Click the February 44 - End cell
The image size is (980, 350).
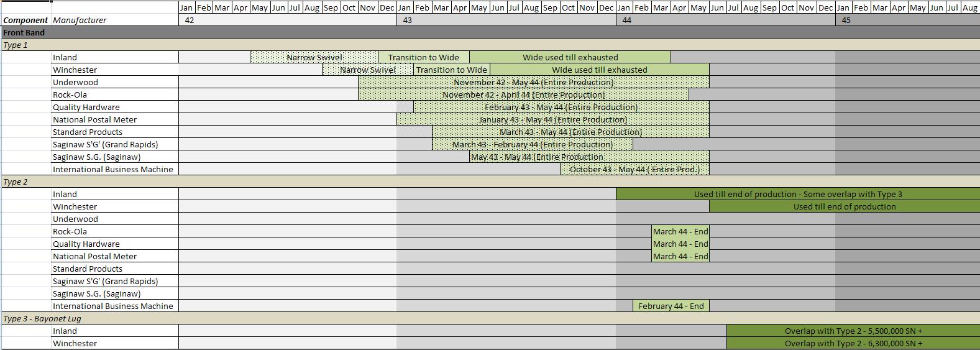click(x=671, y=306)
